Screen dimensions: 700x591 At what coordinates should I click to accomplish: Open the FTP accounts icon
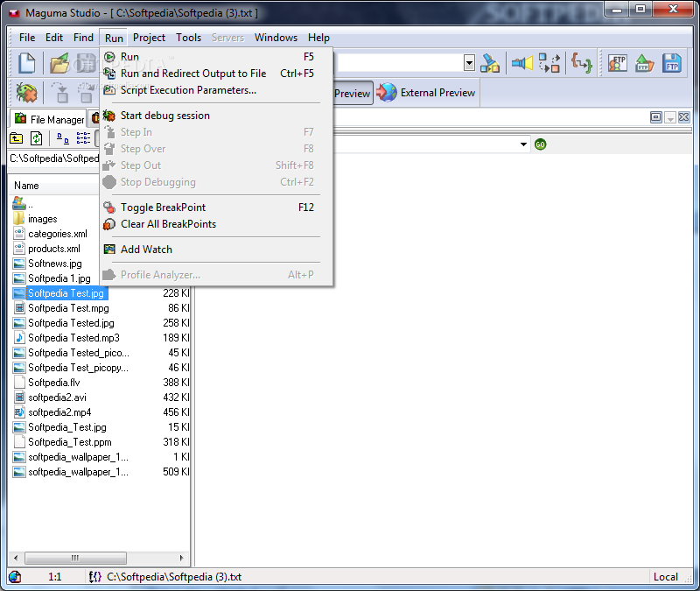[x=618, y=63]
